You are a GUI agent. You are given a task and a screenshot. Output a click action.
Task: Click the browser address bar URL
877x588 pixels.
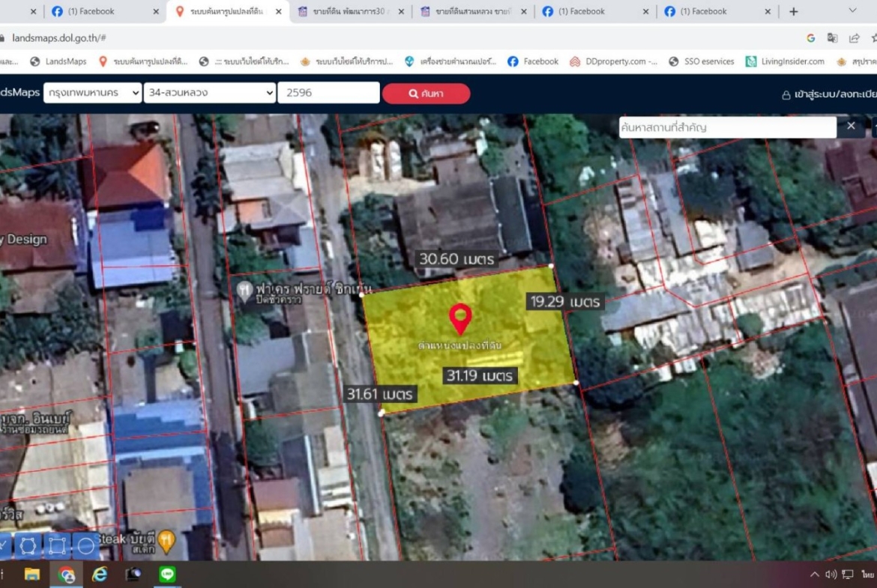tap(58, 38)
